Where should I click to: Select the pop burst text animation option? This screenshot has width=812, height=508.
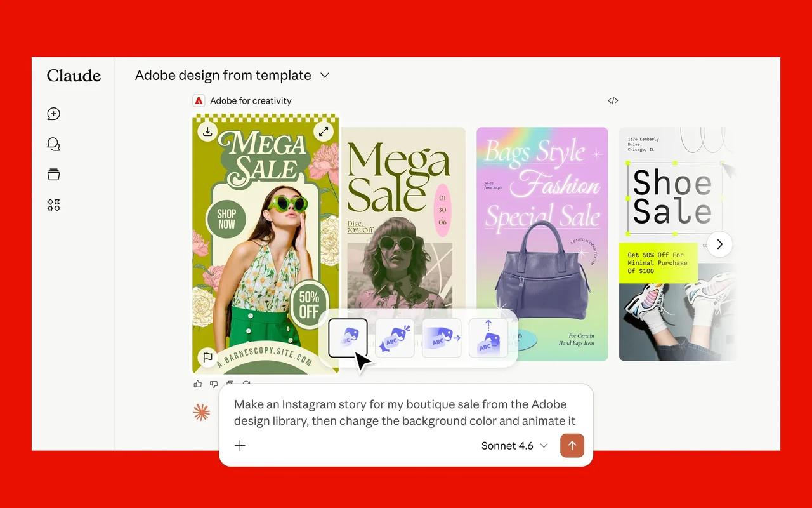(x=395, y=338)
